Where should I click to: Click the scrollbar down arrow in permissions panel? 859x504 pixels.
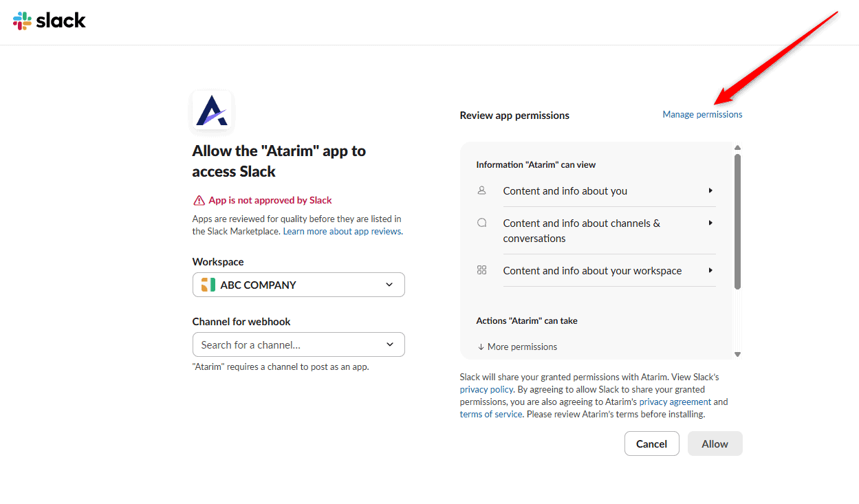coord(737,354)
